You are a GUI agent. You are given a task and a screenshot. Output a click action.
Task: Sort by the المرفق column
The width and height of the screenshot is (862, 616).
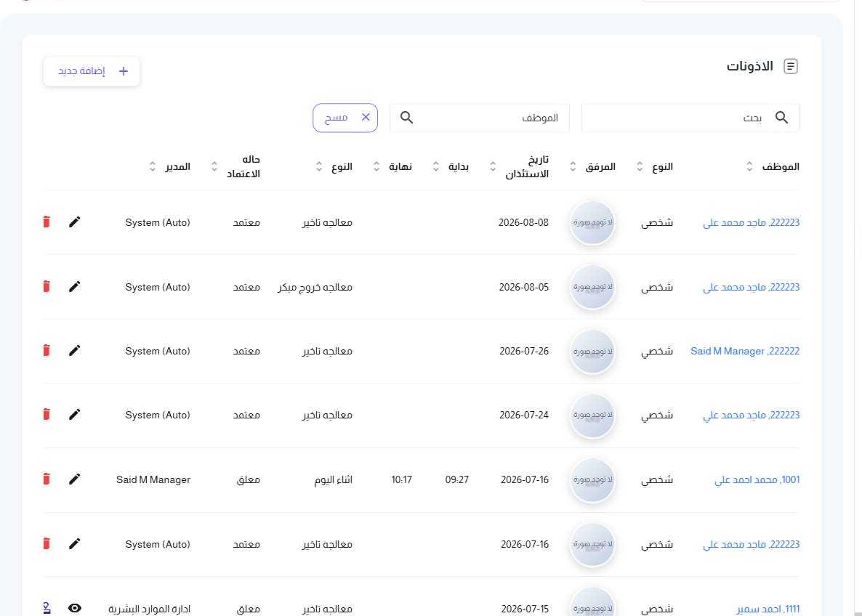[572, 166]
